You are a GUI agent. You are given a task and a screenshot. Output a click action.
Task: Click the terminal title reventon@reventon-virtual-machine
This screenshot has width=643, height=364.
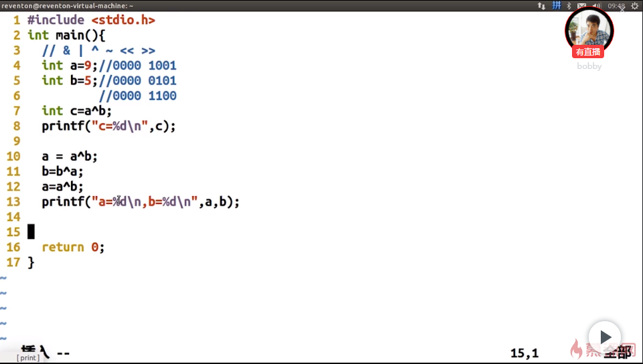tap(67, 6)
